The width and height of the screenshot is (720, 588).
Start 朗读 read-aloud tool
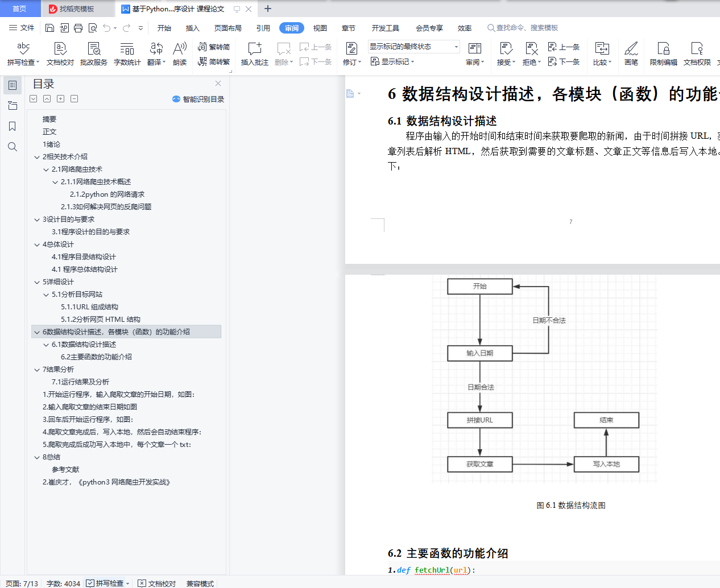click(x=180, y=55)
